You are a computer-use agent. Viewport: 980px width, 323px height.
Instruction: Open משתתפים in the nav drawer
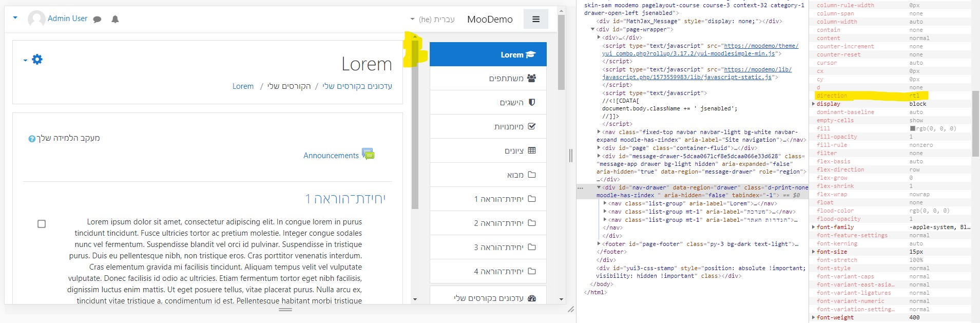click(488, 79)
